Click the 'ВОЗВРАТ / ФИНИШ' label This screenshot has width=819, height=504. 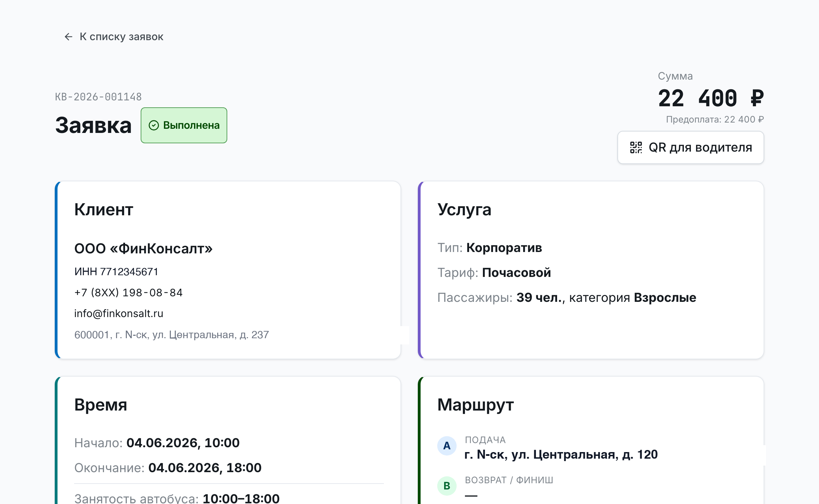click(509, 480)
